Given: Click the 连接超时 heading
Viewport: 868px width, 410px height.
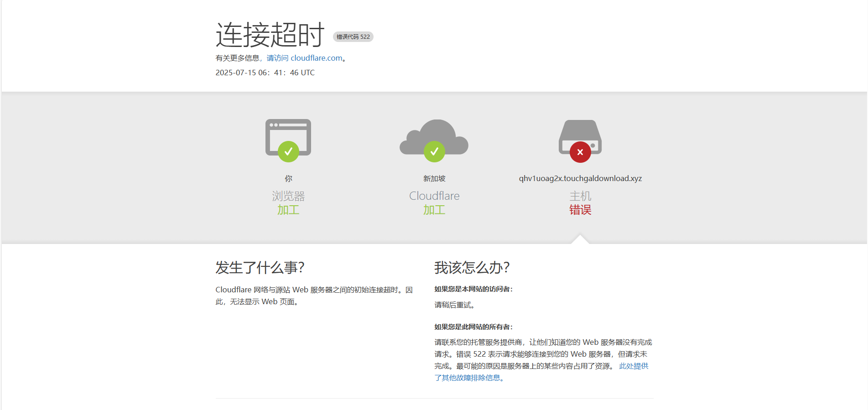Looking at the screenshot, I should coord(270,35).
